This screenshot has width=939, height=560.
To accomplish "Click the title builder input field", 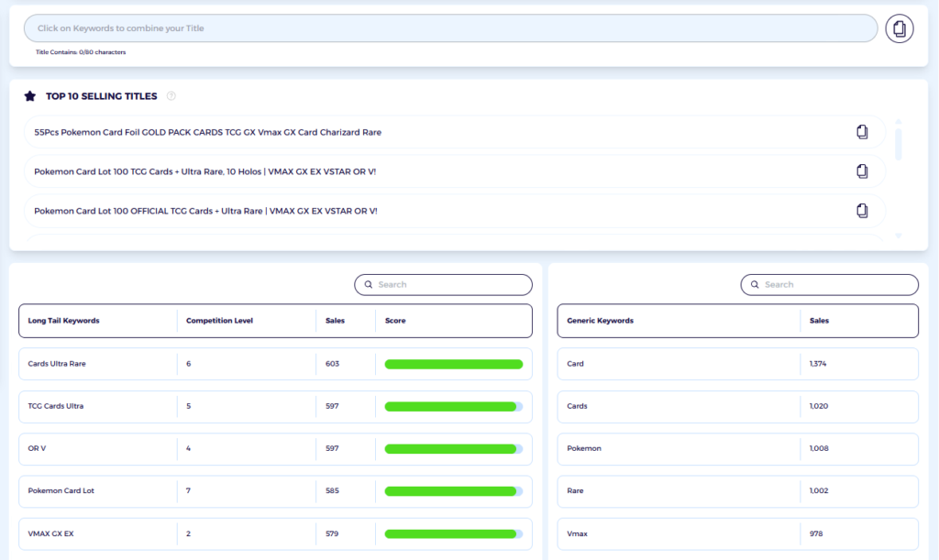I will pos(450,28).
